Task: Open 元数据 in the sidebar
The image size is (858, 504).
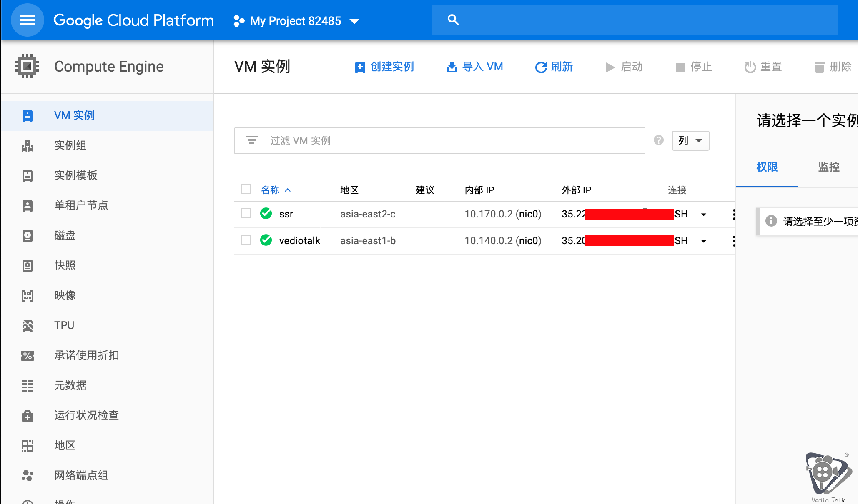Action: [108, 385]
